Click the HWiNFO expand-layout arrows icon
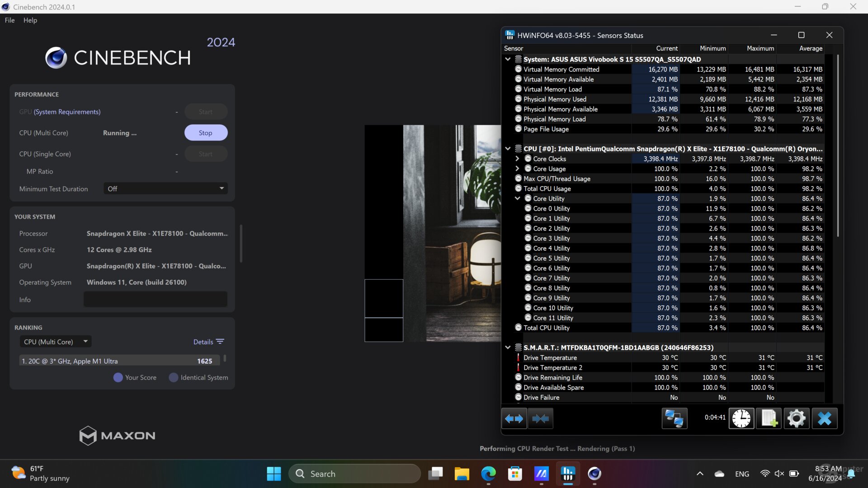This screenshot has height=488, width=868. 514,419
